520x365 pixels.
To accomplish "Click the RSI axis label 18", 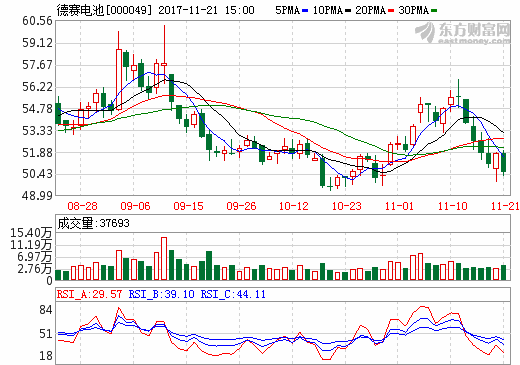I will 46,356.
